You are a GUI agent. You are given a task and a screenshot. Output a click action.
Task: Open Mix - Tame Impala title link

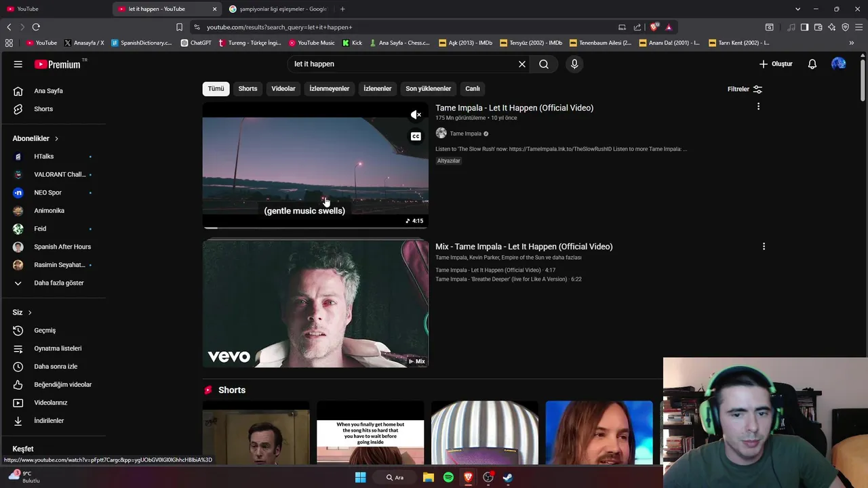click(524, 247)
